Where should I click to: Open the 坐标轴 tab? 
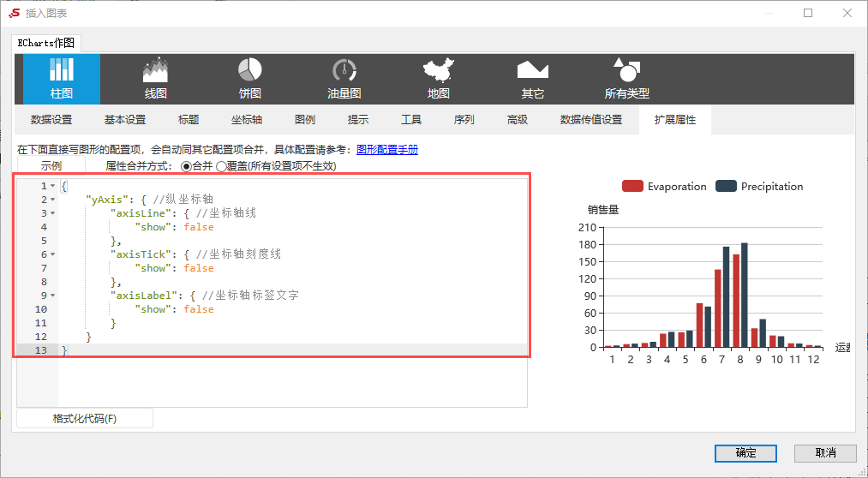247,120
